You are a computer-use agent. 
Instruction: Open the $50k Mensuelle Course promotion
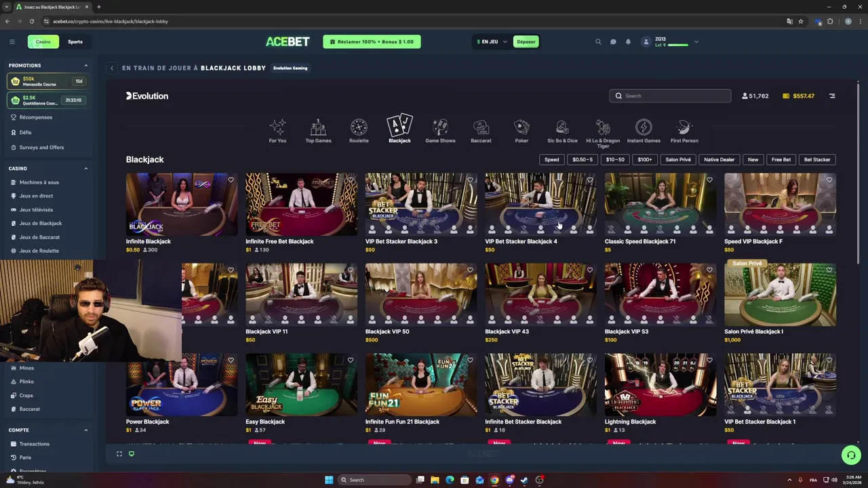[x=47, y=81]
